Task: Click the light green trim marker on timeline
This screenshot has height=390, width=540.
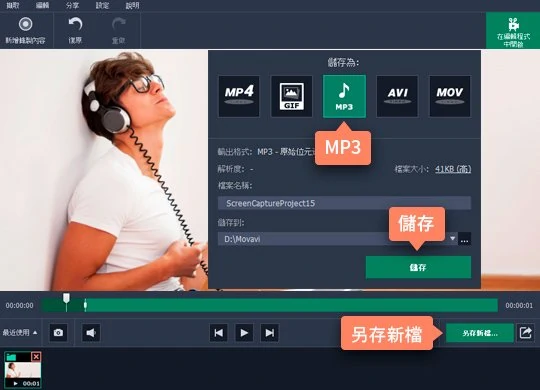Action: click(x=85, y=305)
